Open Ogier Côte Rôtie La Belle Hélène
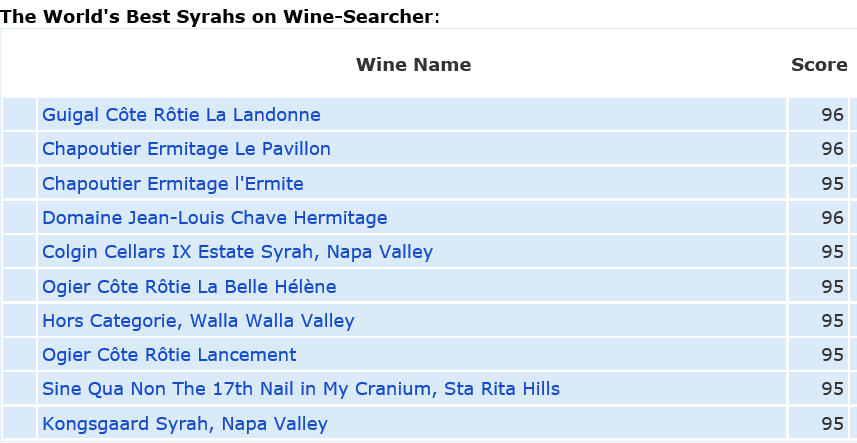857x443 pixels. pyautogui.click(x=189, y=287)
